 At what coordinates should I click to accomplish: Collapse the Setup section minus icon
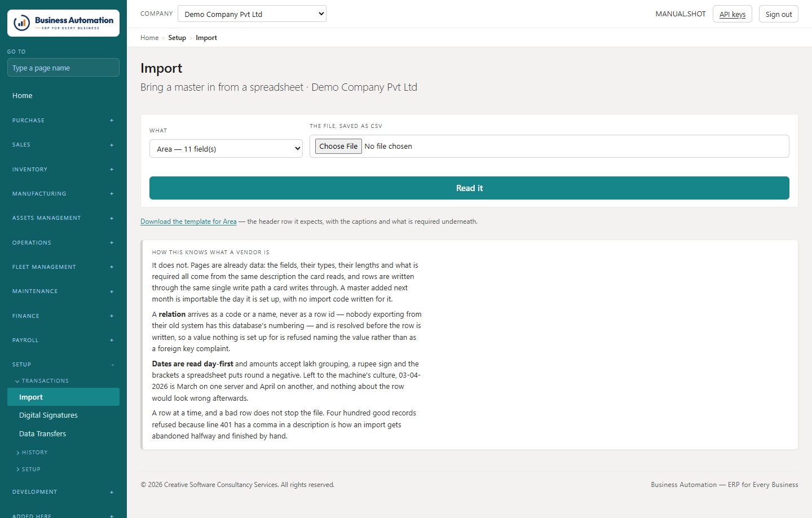point(112,365)
